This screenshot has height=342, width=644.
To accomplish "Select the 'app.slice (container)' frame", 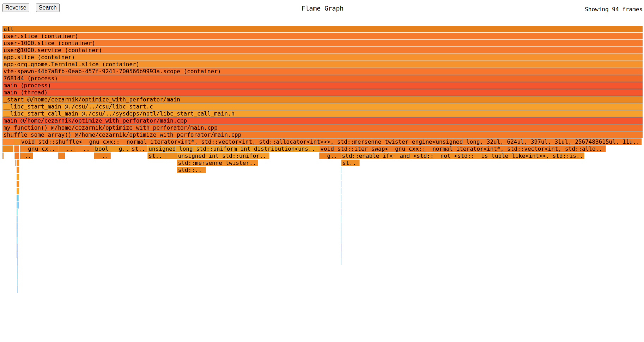I will pos(317,57).
